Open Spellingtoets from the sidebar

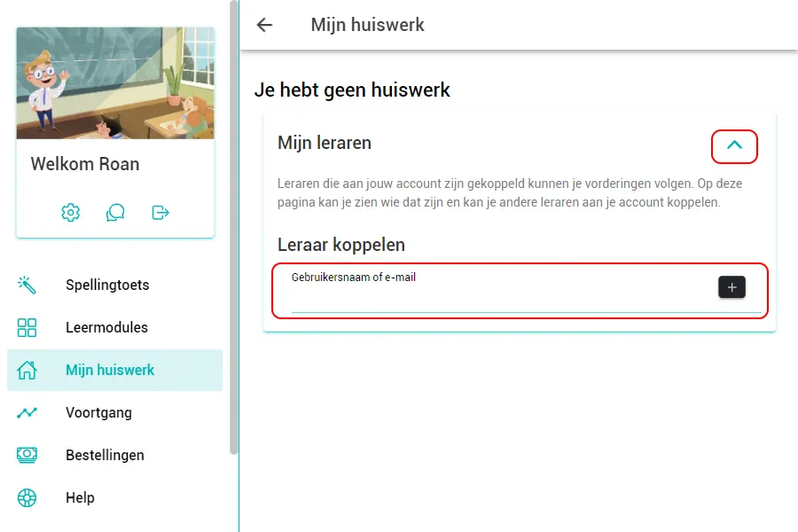pos(115,286)
